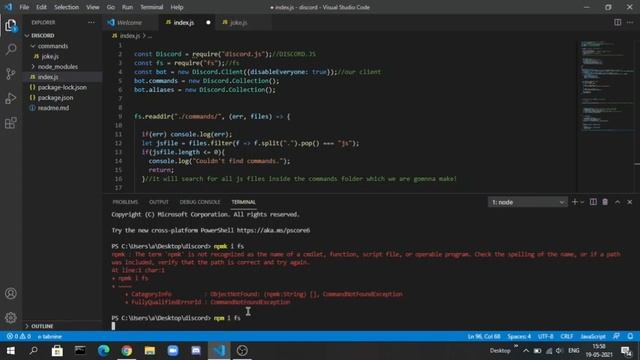Open Run and Debug view
The width and height of the screenshot is (640, 360).
(x=11, y=98)
